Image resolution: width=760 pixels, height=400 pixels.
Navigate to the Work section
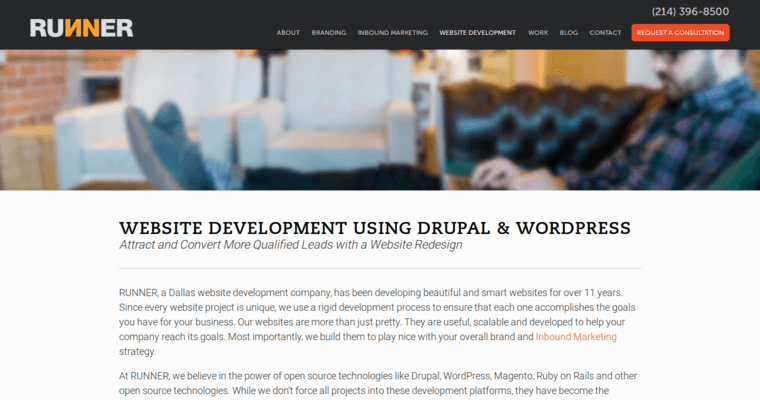[538, 33]
